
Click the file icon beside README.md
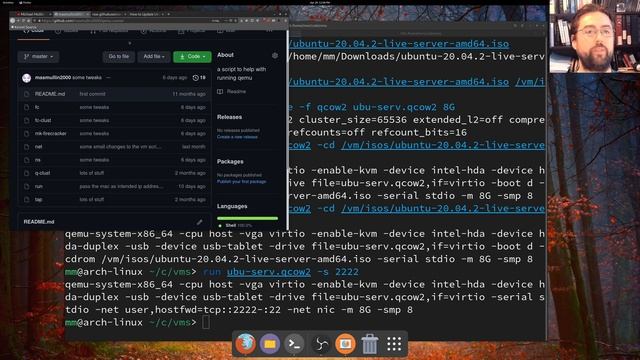click(27, 94)
